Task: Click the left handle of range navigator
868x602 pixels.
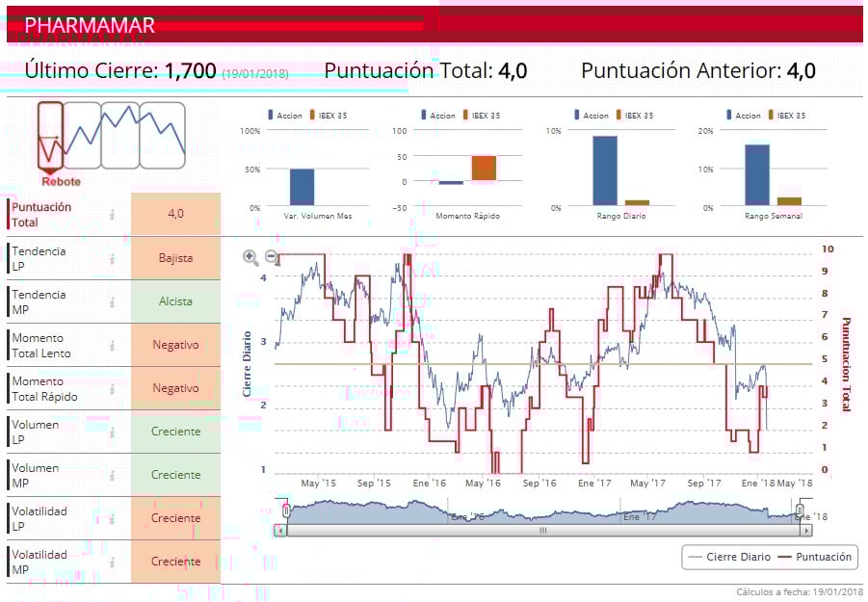Action: pos(286,510)
